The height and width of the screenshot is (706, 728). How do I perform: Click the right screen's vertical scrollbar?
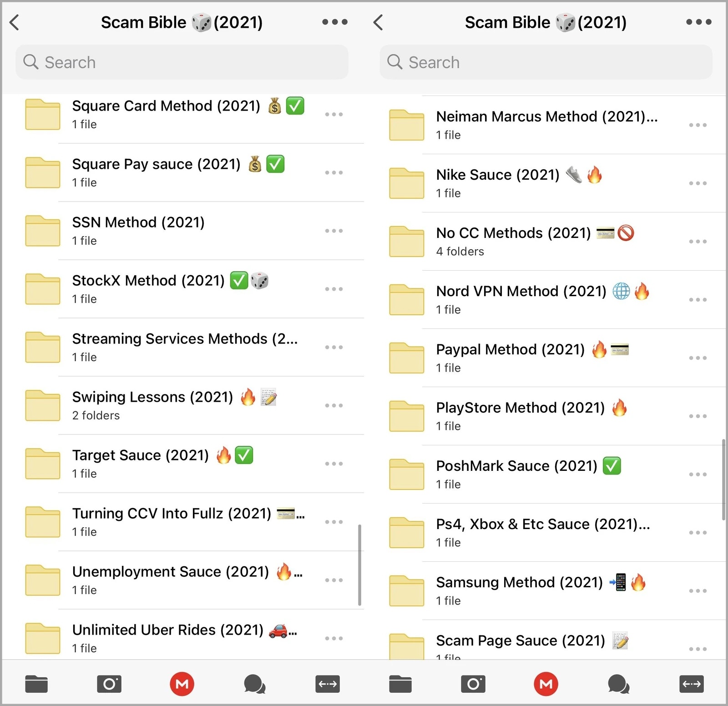pyautogui.click(x=723, y=480)
